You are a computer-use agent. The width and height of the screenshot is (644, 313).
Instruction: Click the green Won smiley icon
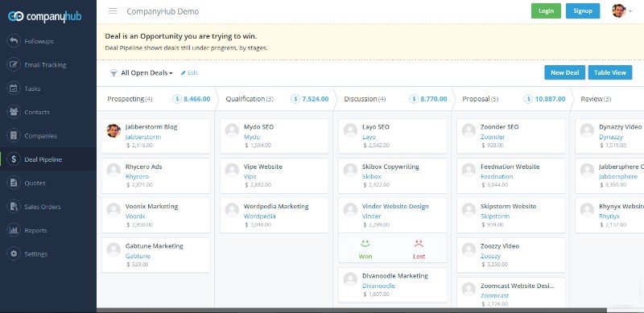[x=365, y=244]
